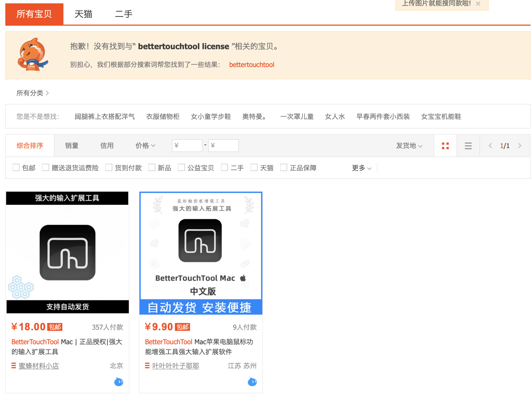
Task: Sort by 综合排序
Action: pyautogui.click(x=30, y=146)
